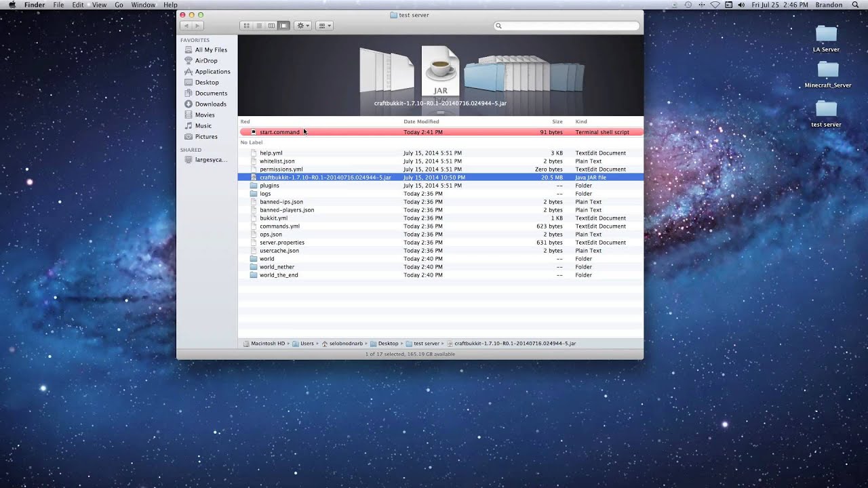Viewport: 868px width, 488px height.
Task: Open Movies in the sidebar
Action: (x=205, y=115)
